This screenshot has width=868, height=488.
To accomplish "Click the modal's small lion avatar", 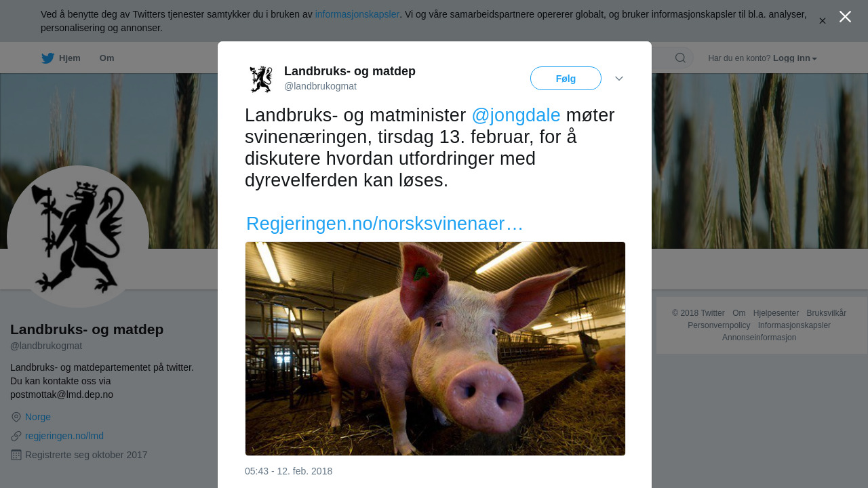I will 261,79.
